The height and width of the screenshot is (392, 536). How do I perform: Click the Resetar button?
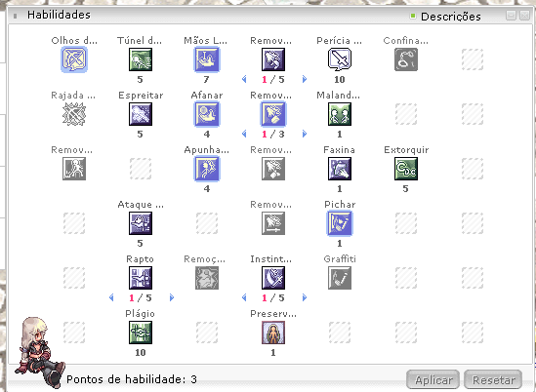pyautogui.click(x=493, y=379)
